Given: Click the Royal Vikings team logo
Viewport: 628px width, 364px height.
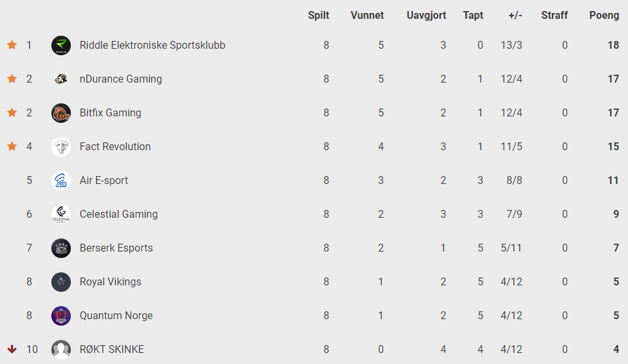Looking at the screenshot, I should [x=61, y=282].
